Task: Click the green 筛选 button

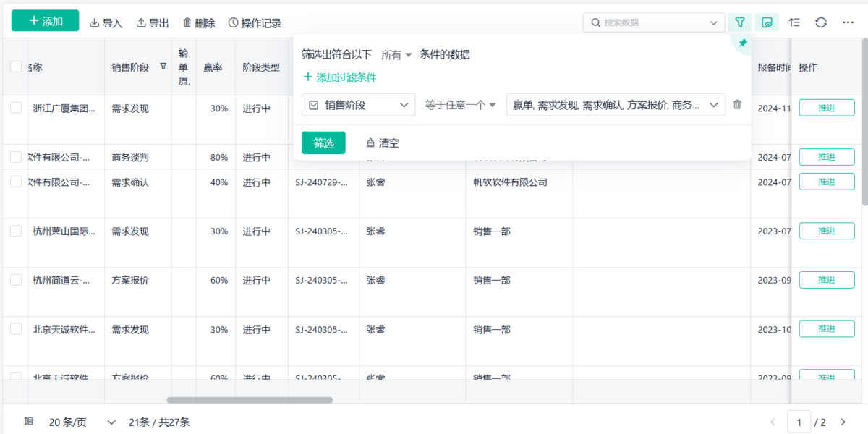Action: (x=323, y=143)
